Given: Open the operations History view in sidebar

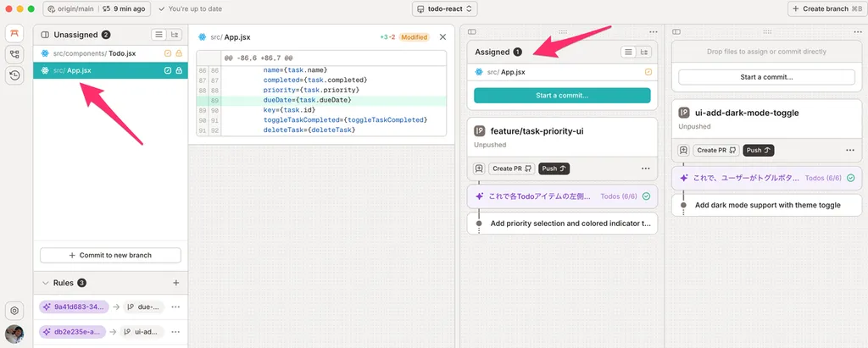Looking at the screenshot, I should 14,75.
